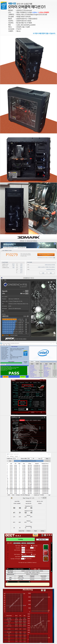Click green ON button in OCCT

(46, 547)
